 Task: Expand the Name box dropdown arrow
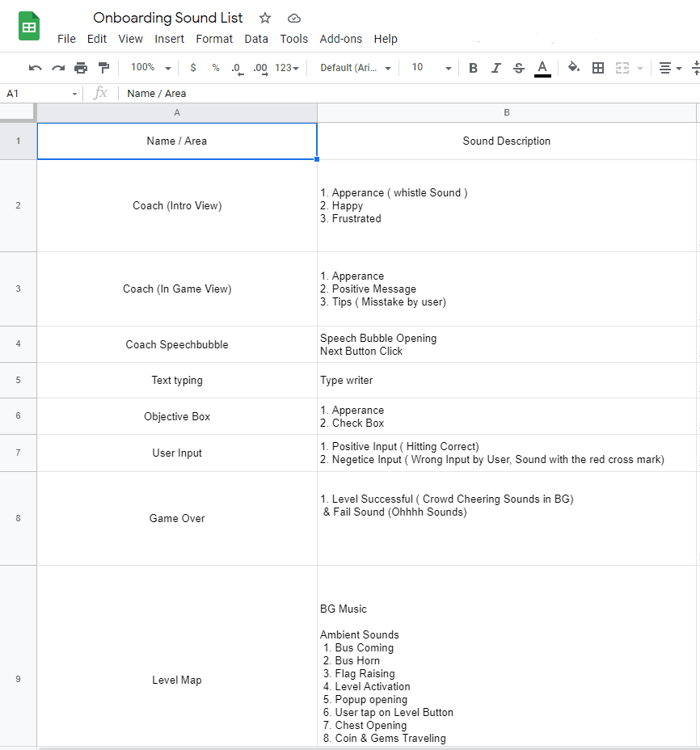pos(74,94)
